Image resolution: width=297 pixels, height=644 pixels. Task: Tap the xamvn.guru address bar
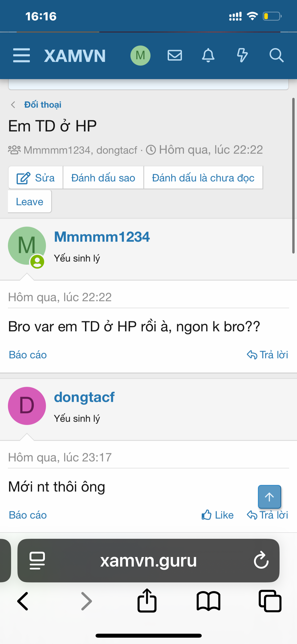(x=148, y=560)
